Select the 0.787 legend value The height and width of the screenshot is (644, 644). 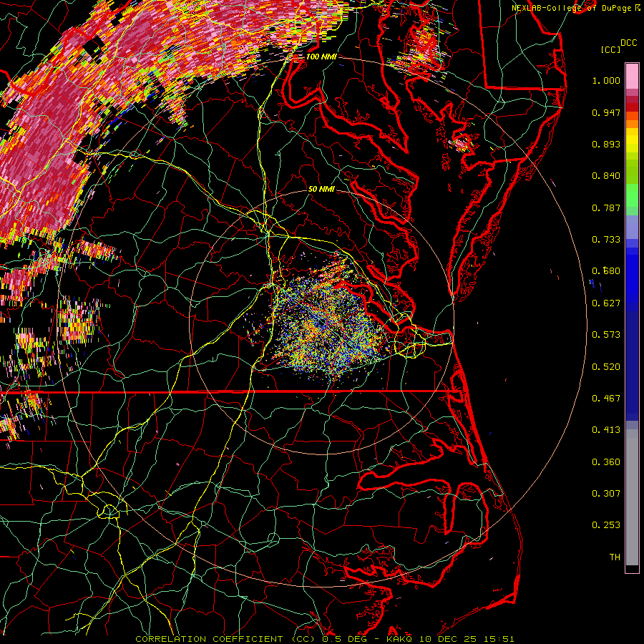[x=606, y=208]
